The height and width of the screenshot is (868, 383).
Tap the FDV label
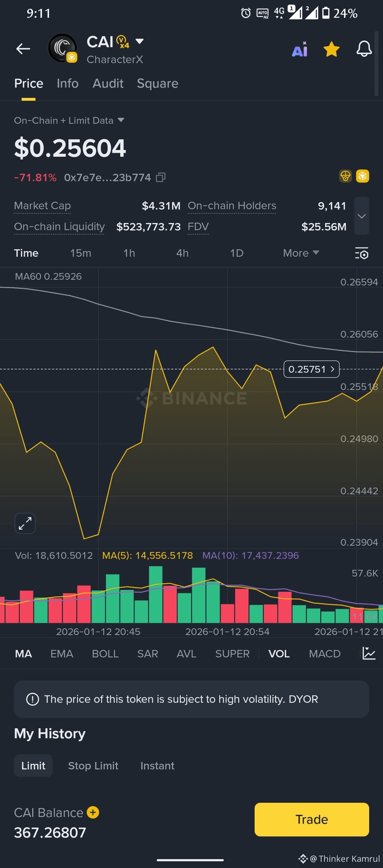tap(198, 227)
